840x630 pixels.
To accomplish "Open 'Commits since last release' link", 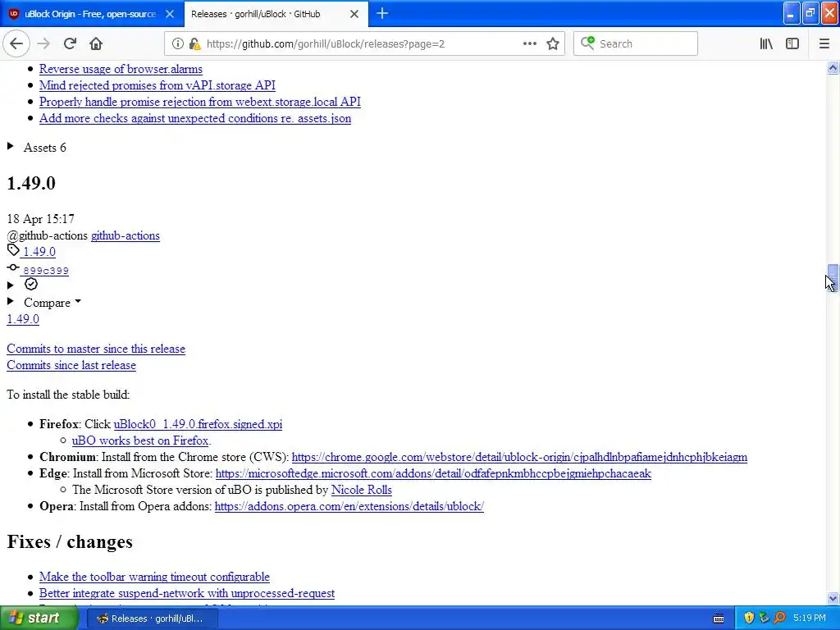I will pos(71,365).
